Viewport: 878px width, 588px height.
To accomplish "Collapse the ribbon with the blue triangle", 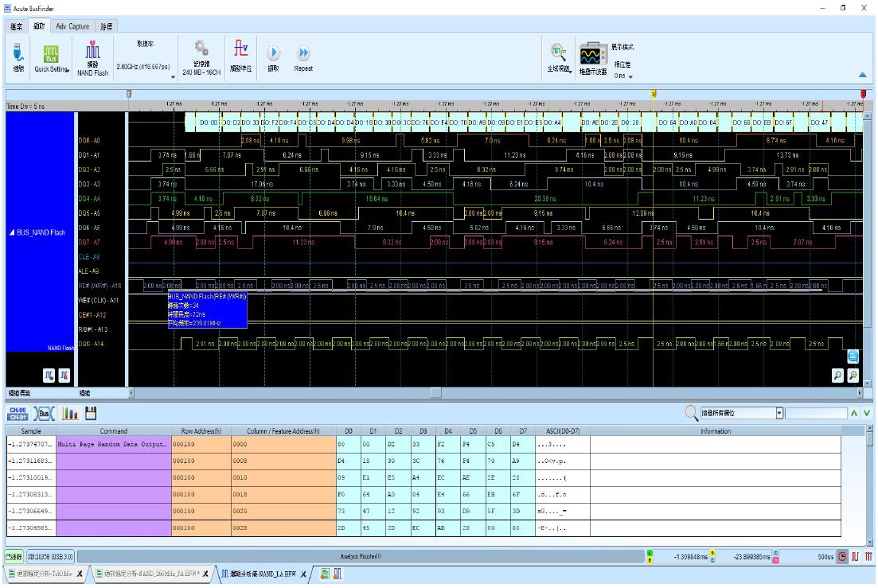I will (x=862, y=74).
